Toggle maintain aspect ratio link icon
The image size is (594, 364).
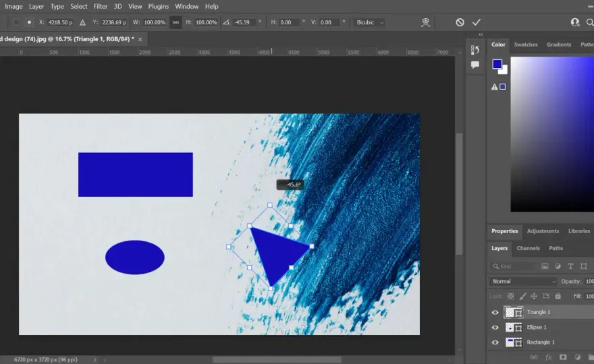[x=175, y=22]
